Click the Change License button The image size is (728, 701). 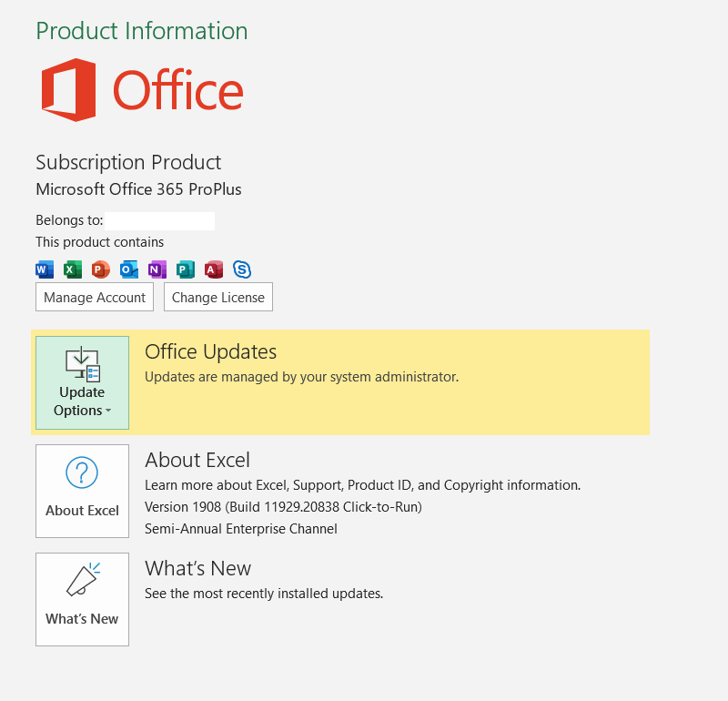tap(218, 297)
